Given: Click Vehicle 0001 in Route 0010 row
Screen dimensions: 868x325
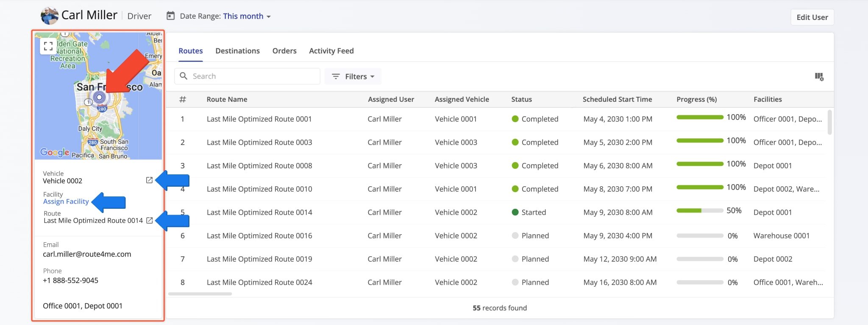Looking at the screenshot, I should [456, 189].
